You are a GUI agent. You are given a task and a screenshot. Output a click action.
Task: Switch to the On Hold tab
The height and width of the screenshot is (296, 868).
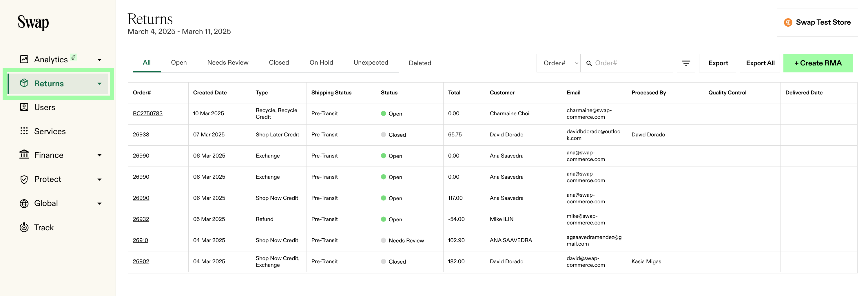tap(321, 63)
